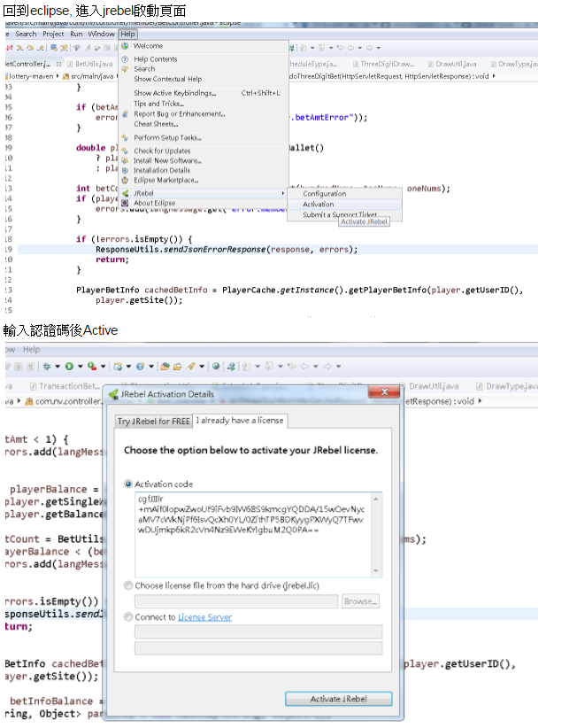This screenshot has height=728, width=577.
Task: Click the lottery-maven project breadcrumb
Action: tap(31, 76)
